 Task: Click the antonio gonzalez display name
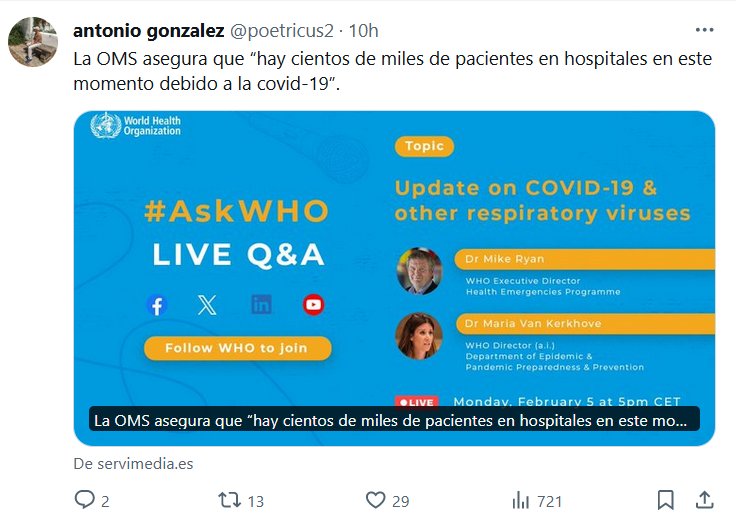pyautogui.click(x=149, y=31)
